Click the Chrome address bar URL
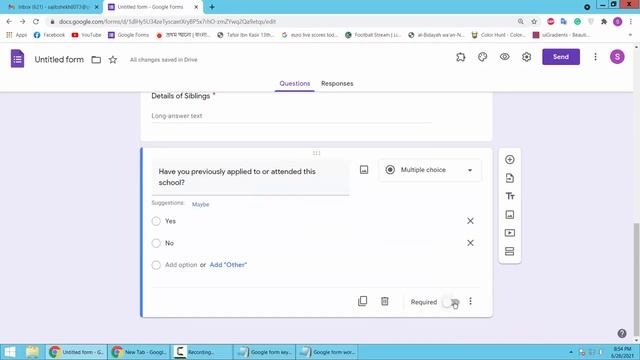The image size is (640, 360). 167,22
